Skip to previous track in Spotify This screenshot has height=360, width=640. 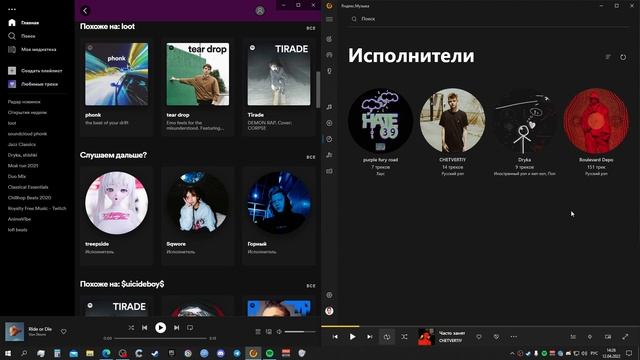[144, 327]
